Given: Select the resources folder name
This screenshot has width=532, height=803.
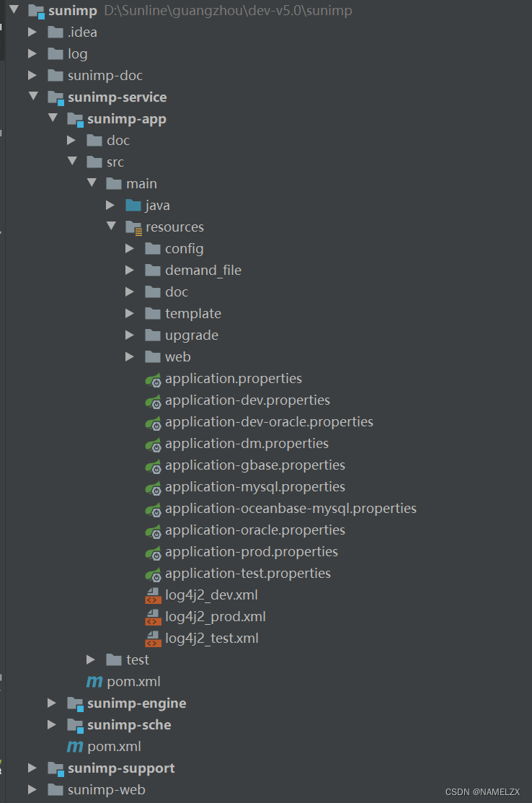Looking at the screenshot, I should 174,227.
